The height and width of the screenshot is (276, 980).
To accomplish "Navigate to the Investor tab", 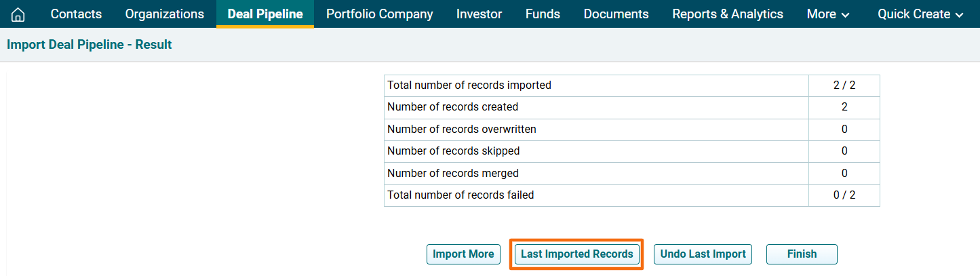I will 479,14.
